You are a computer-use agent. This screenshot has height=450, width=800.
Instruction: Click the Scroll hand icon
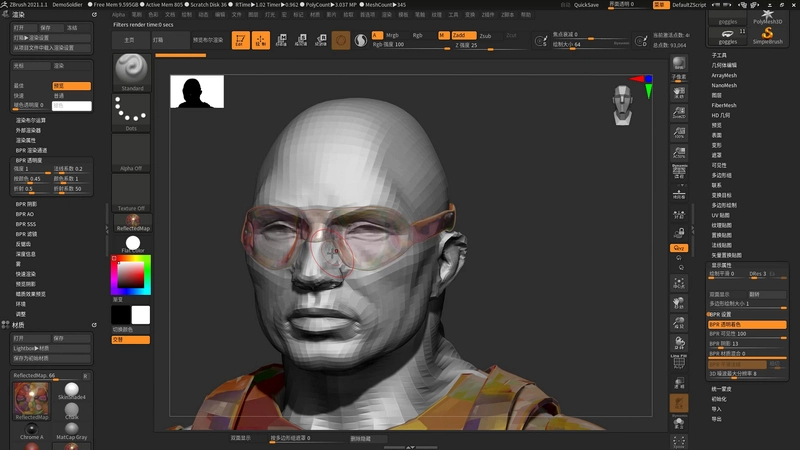coord(679,93)
